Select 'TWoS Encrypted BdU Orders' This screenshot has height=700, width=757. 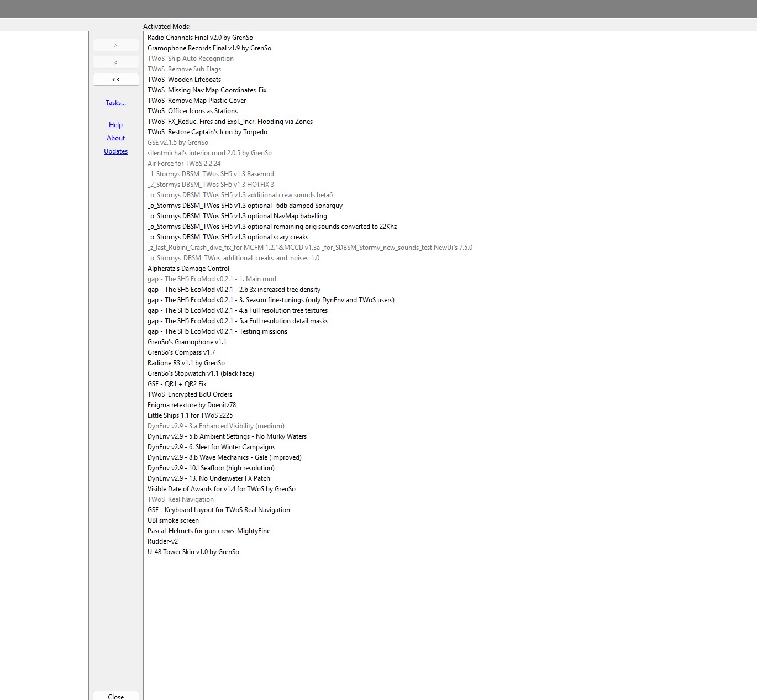190,394
